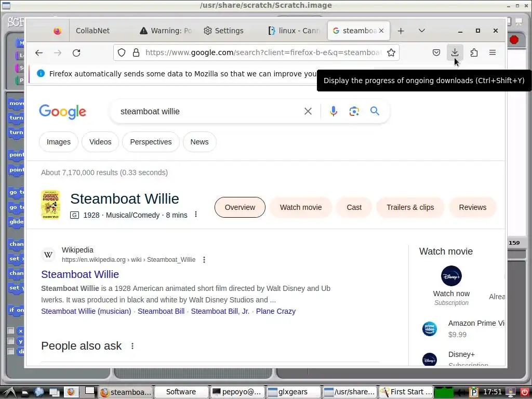The height and width of the screenshot is (399, 532).
Task: Bookmark this page with the star icon
Action: pyautogui.click(x=391, y=52)
